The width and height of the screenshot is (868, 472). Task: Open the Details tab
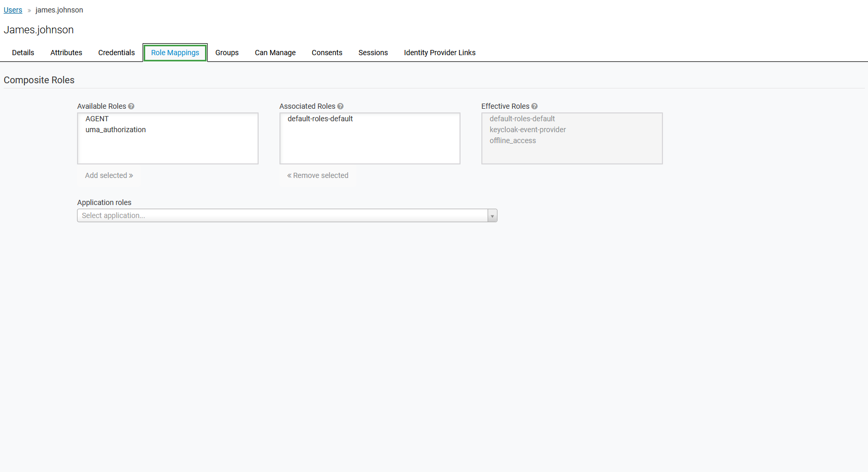[x=23, y=53]
